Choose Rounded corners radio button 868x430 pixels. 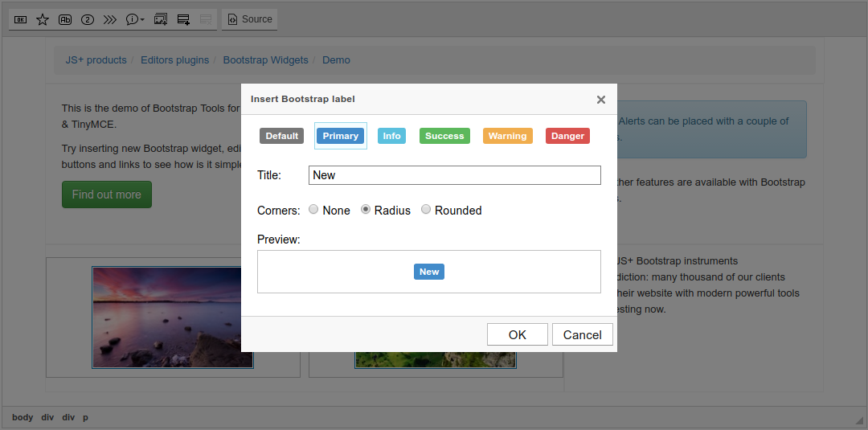tap(426, 210)
